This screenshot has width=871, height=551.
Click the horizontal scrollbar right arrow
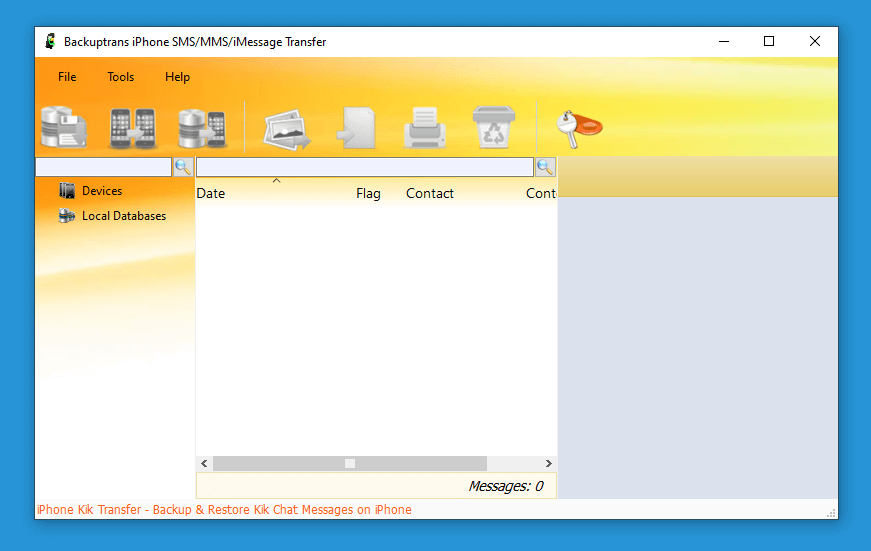pos(549,463)
